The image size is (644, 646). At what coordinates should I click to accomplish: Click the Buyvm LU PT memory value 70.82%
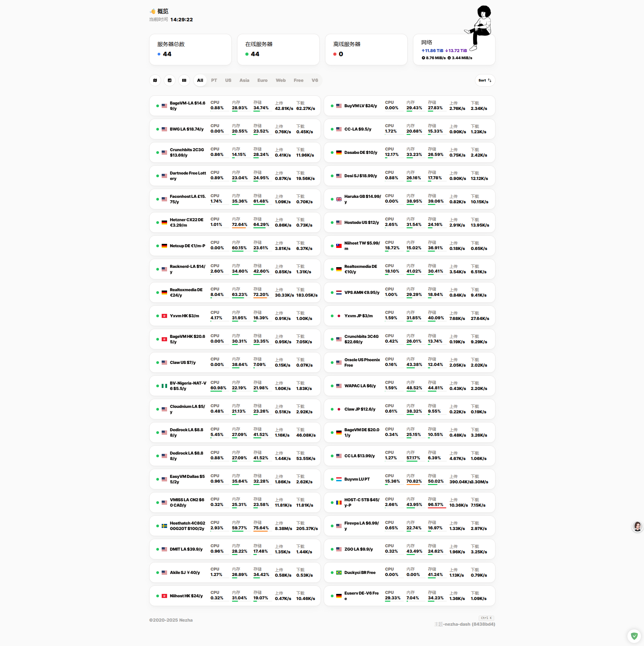(x=414, y=481)
